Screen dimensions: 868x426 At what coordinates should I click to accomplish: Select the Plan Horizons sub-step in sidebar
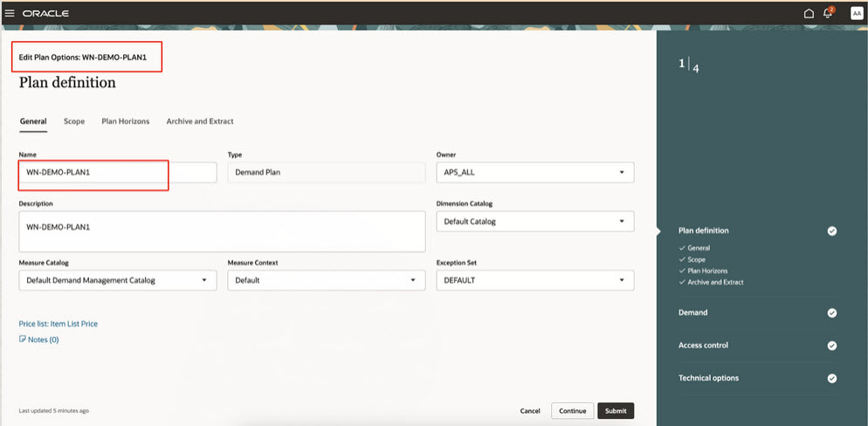click(x=707, y=271)
